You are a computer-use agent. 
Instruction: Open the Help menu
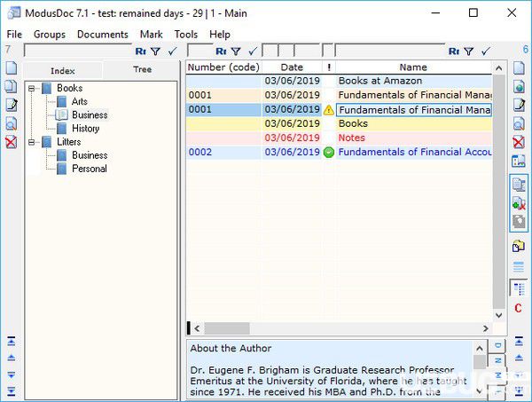point(220,35)
